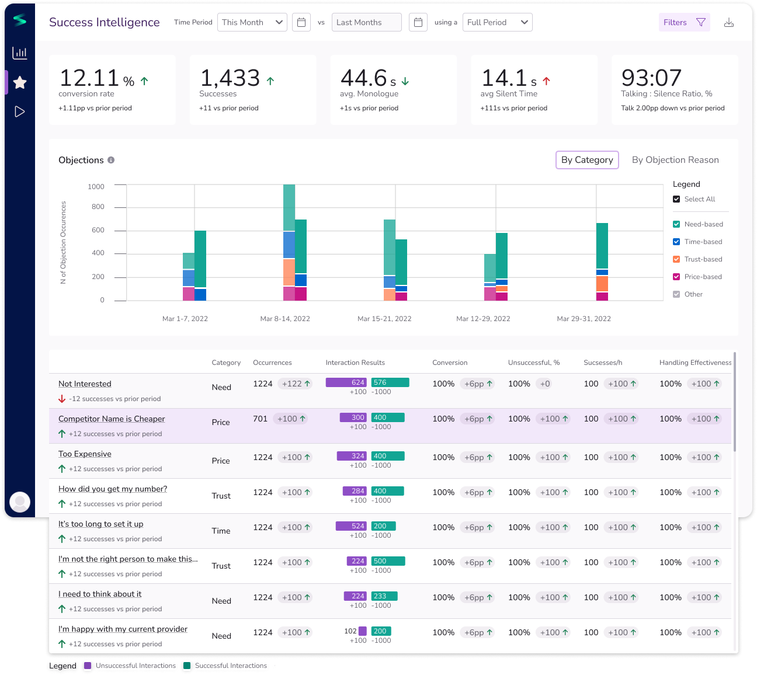Viewport: 757px width, 700px height.
Task: Sort by the Handling Effectiveness column header
Action: coord(695,363)
